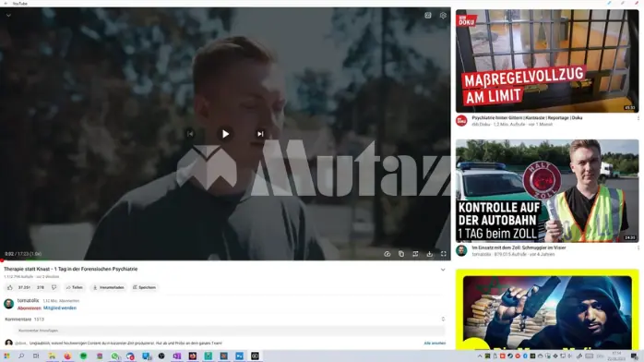Click the commenter avatar on the top comment
644x362 pixels.
[8, 343]
